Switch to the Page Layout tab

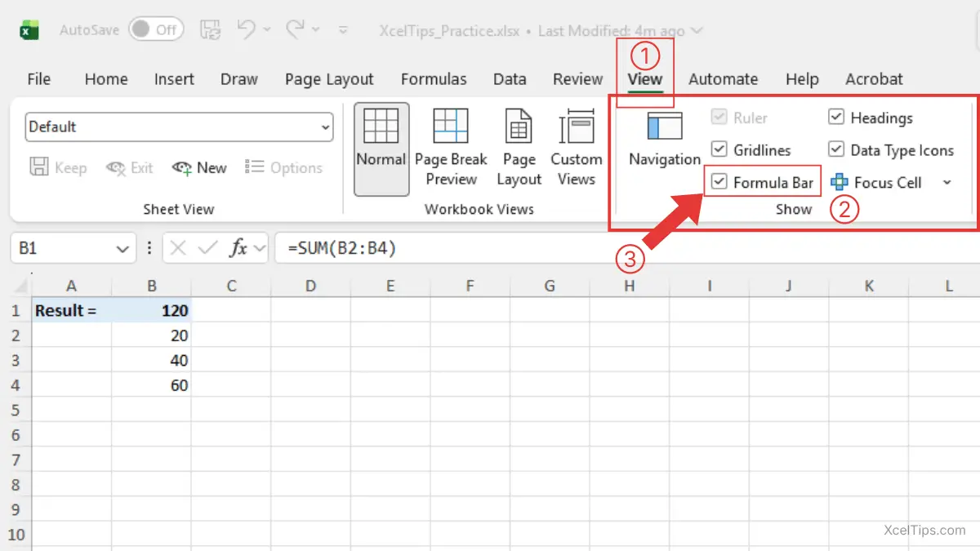point(329,79)
